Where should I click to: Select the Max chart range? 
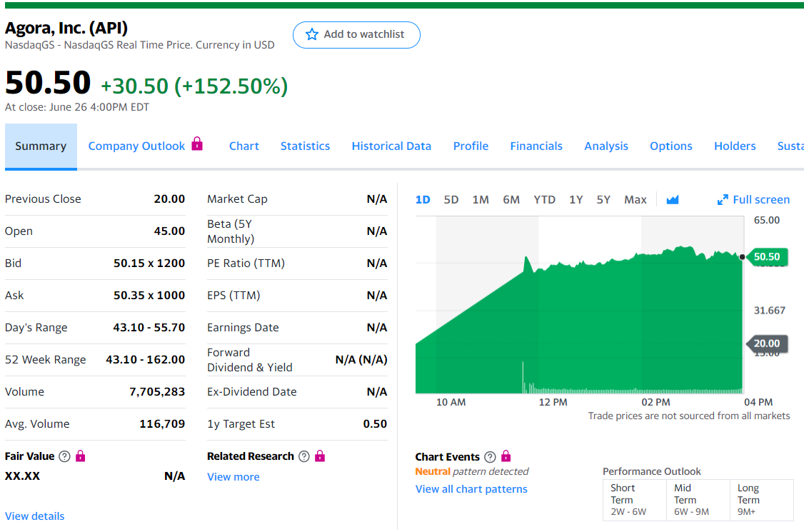click(x=635, y=199)
